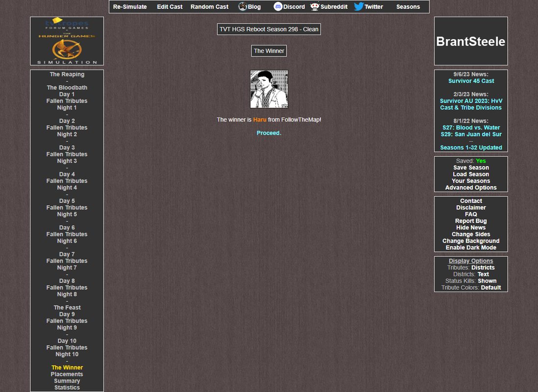Click Haru winner name
The image size is (538, 392).
coord(260,120)
